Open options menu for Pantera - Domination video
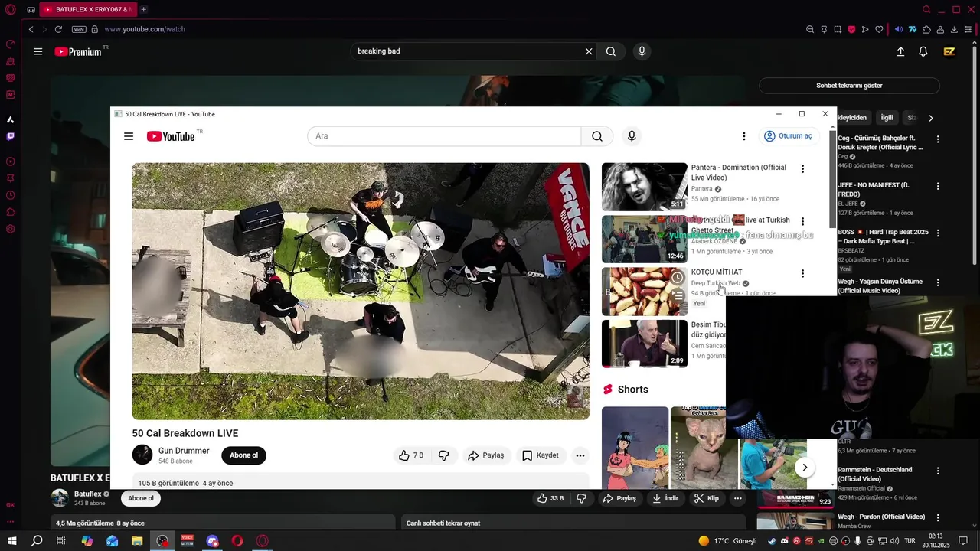This screenshot has width=980, height=551. coord(802,169)
